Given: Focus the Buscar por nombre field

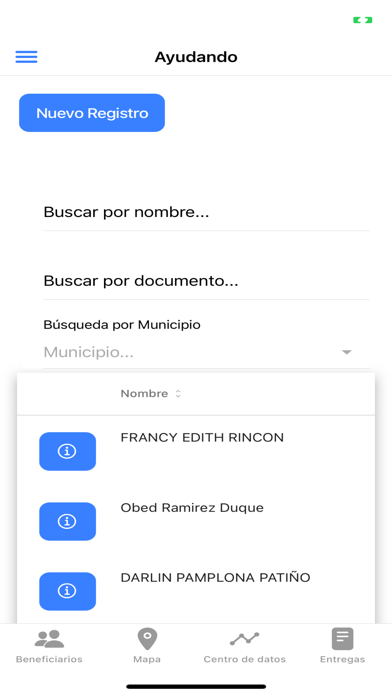Looking at the screenshot, I should [x=206, y=212].
